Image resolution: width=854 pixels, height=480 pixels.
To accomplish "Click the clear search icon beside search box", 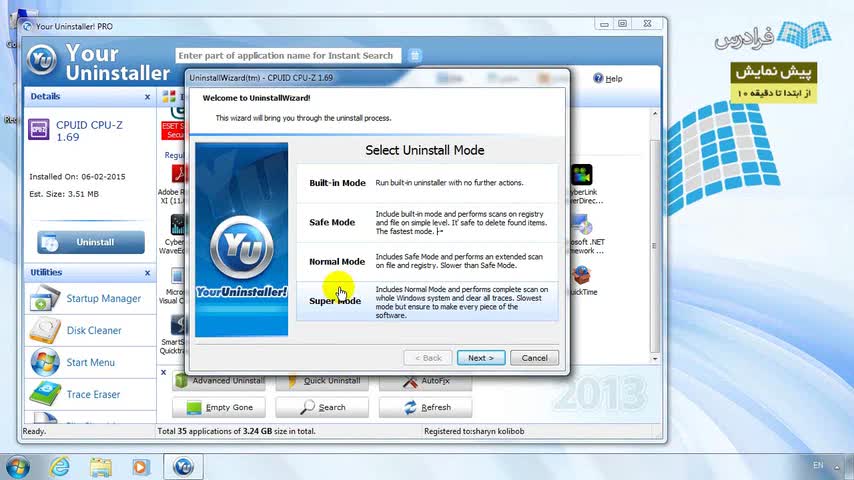I will click(415, 56).
